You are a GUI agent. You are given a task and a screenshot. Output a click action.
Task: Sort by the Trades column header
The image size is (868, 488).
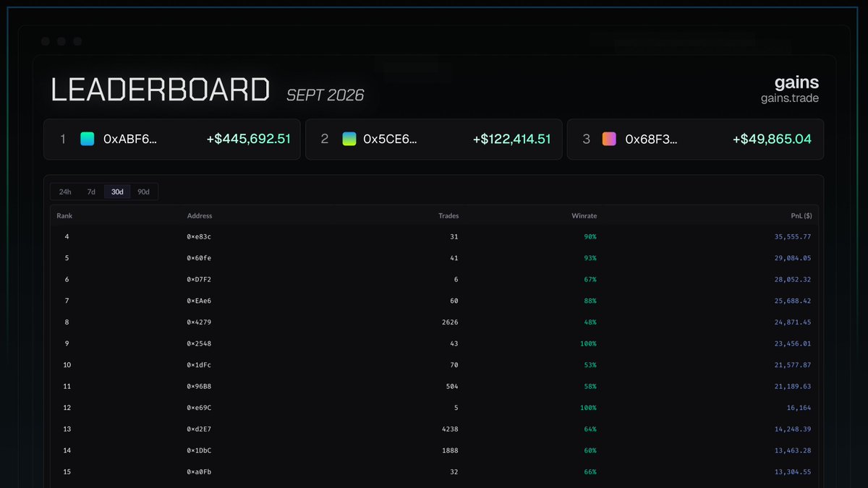click(x=448, y=215)
